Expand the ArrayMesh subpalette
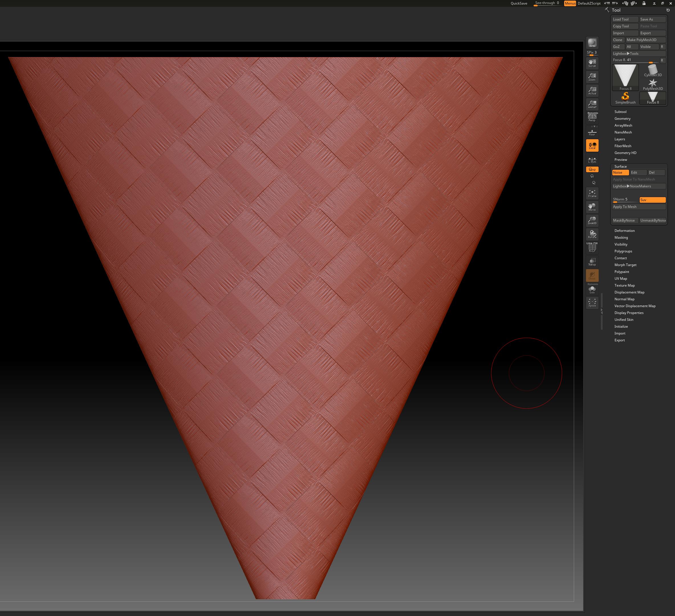The height and width of the screenshot is (616, 675). pyautogui.click(x=623, y=125)
